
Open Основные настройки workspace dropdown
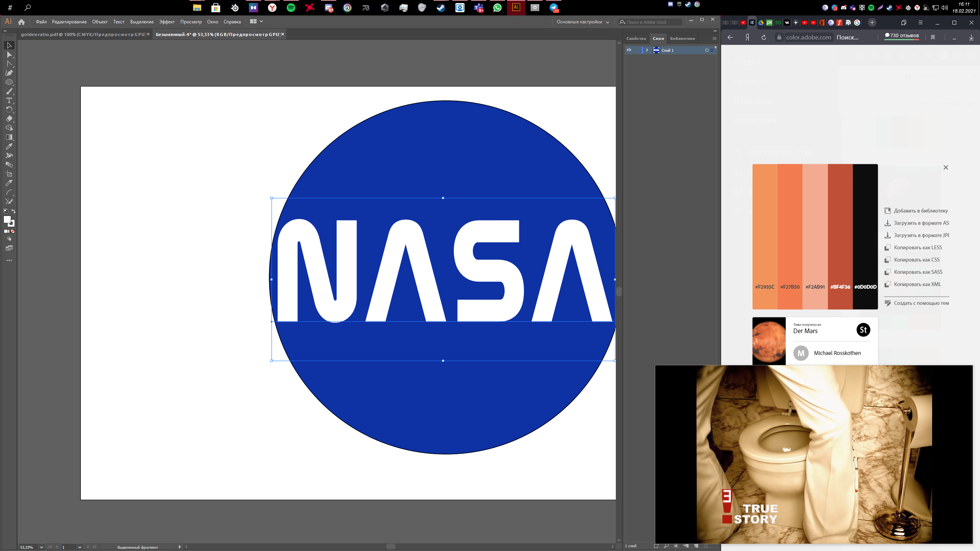click(582, 22)
